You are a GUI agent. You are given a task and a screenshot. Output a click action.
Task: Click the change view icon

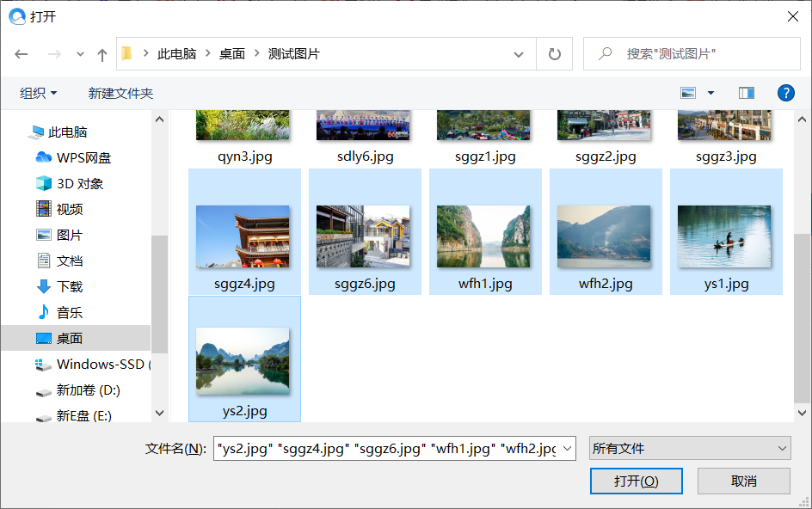(x=688, y=93)
